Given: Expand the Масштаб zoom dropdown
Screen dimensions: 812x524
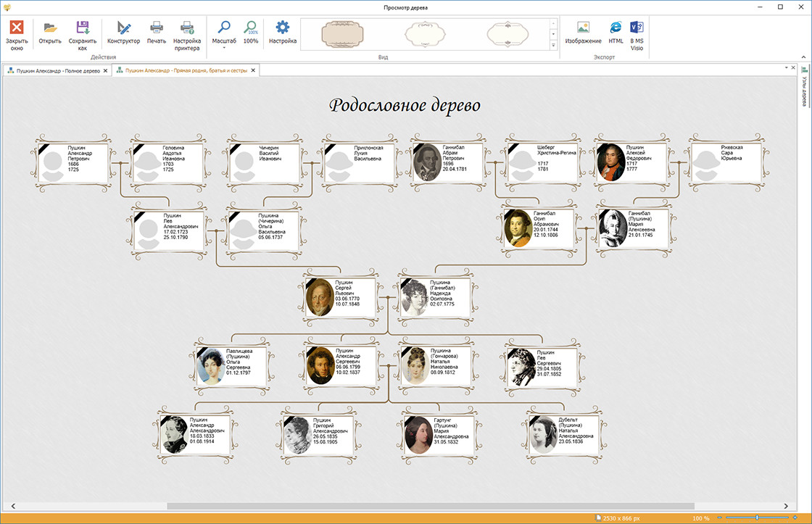Looking at the screenshot, I should (x=224, y=47).
